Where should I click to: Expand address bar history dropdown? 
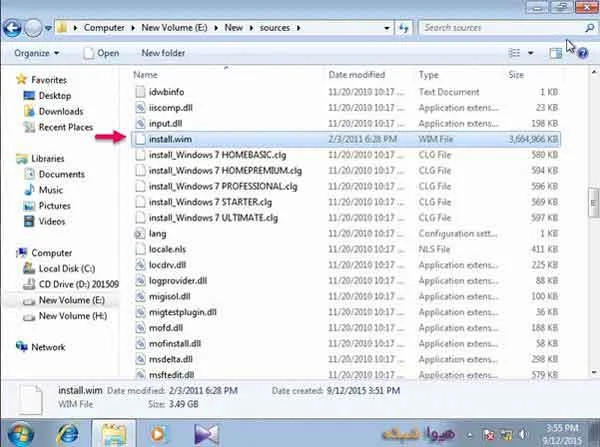tap(386, 28)
